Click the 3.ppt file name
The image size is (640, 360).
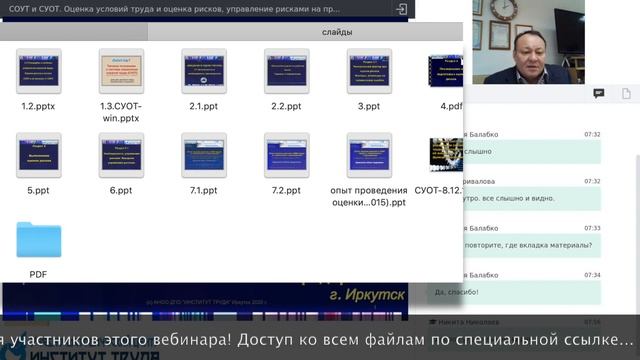pos(369,106)
